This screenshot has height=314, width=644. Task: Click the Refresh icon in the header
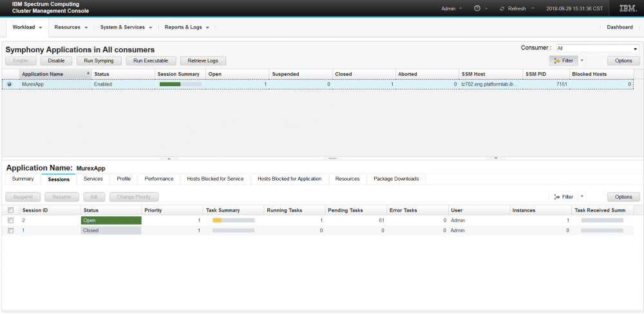[502, 9]
